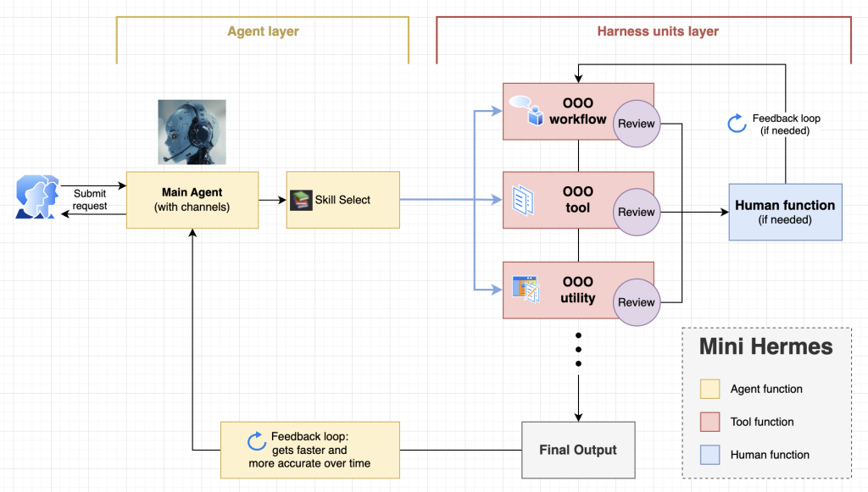868x492 pixels.
Task: Select the Main Agent box
Action: (192, 200)
